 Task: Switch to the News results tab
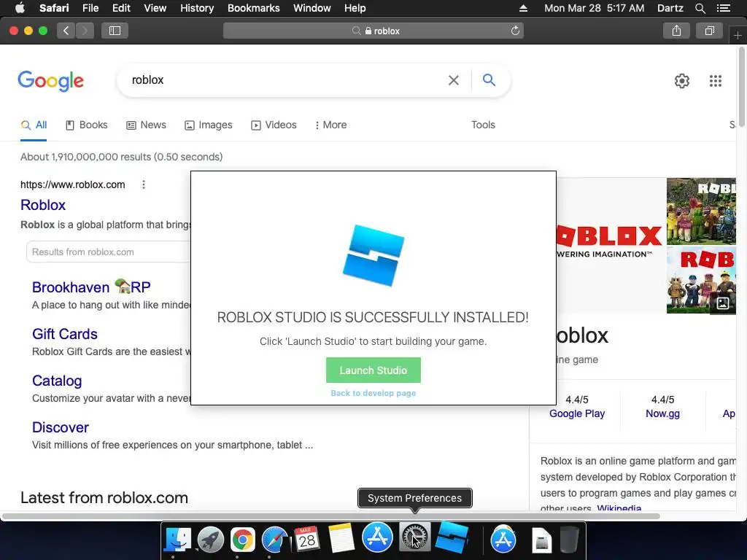click(146, 125)
